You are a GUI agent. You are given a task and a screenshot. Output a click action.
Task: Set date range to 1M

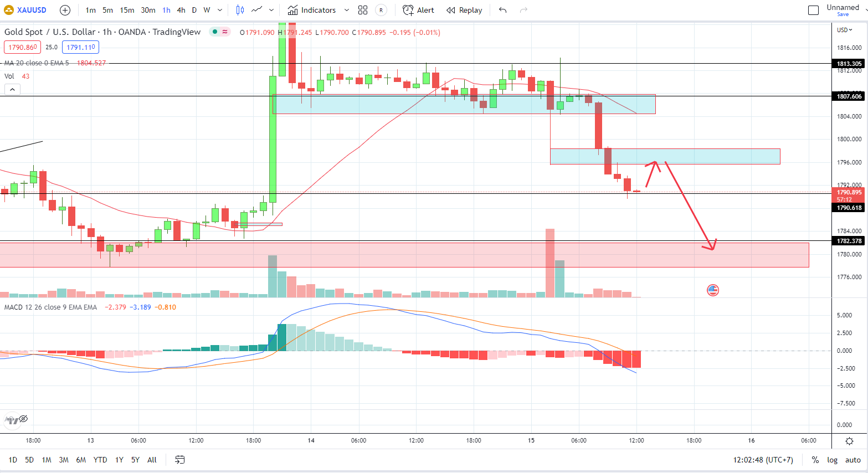click(x=47, y=460)
